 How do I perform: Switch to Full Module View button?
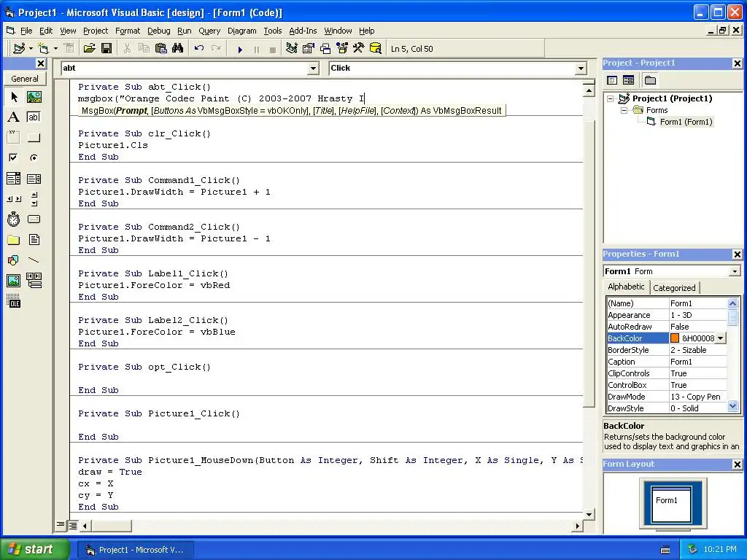(x=72, y=525)
